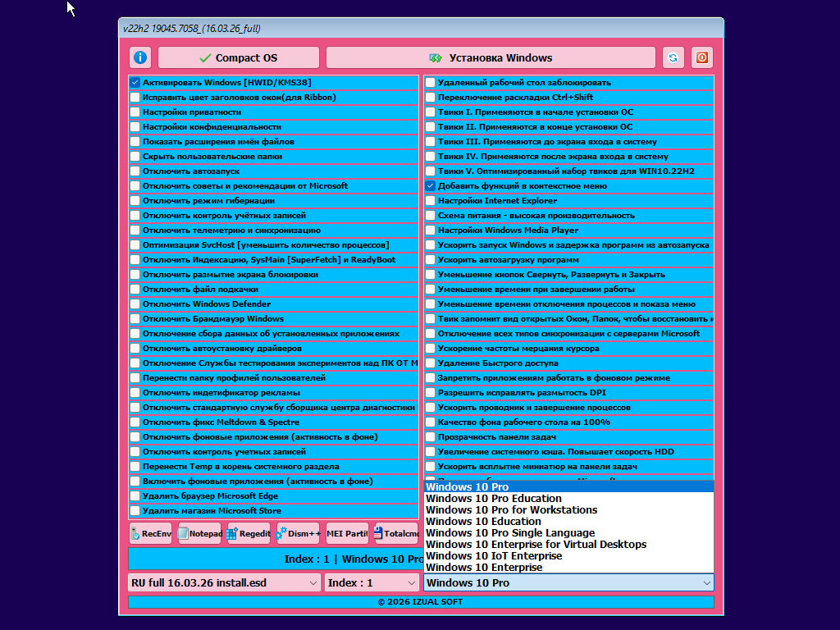Viewport: 840px width, 630px height.
Task: Choose Windows 10 Pro Education
Action: point(569,498)
